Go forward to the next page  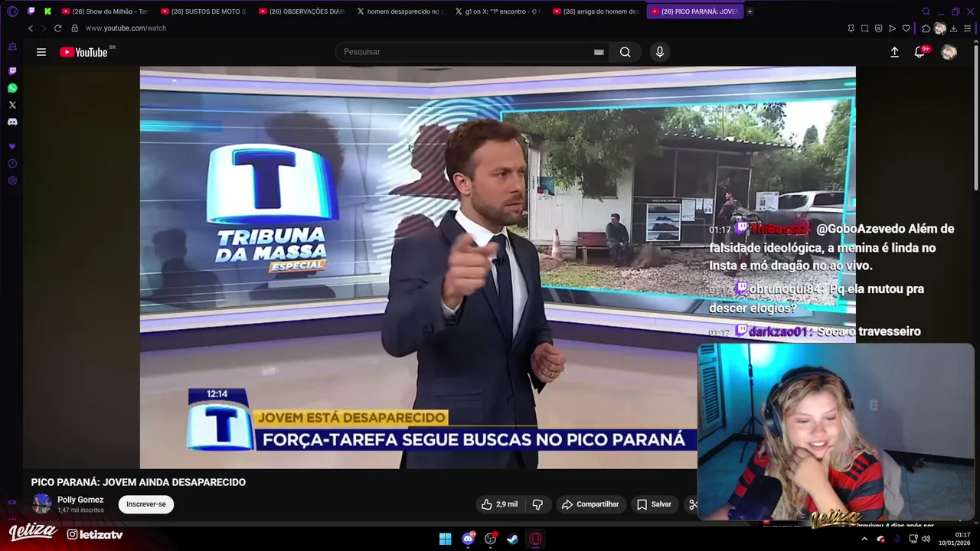tap(44, 28)
